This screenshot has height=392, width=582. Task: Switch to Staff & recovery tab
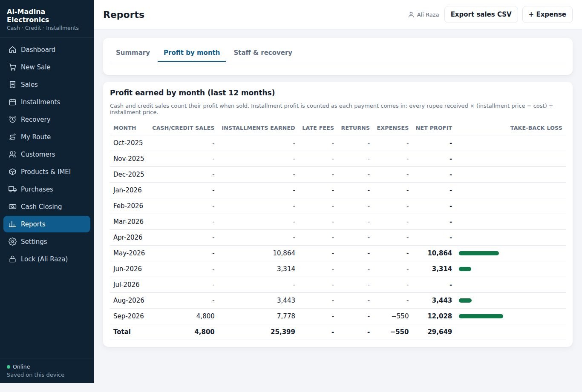pyautogui.click(x=263, y=52)
